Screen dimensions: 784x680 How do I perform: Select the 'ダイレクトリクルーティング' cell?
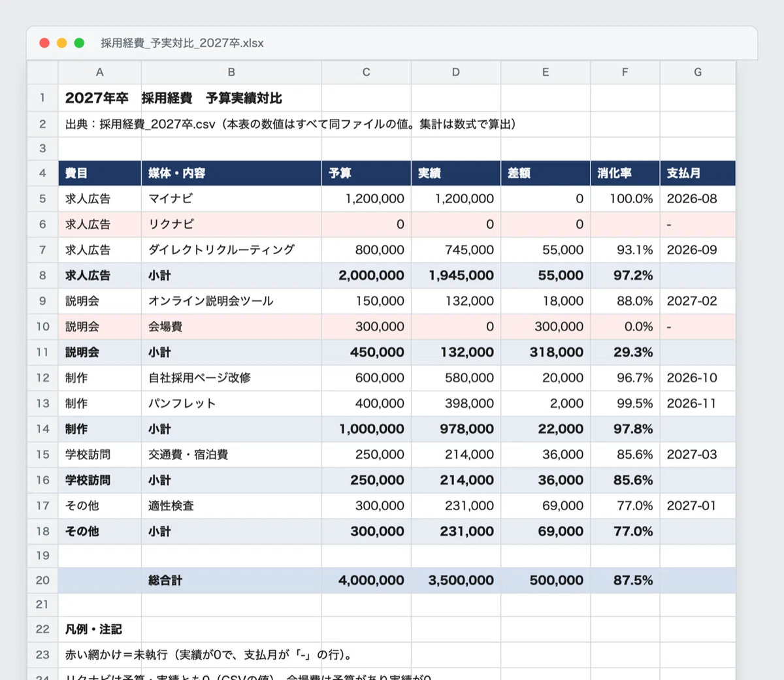click(231, 250)
